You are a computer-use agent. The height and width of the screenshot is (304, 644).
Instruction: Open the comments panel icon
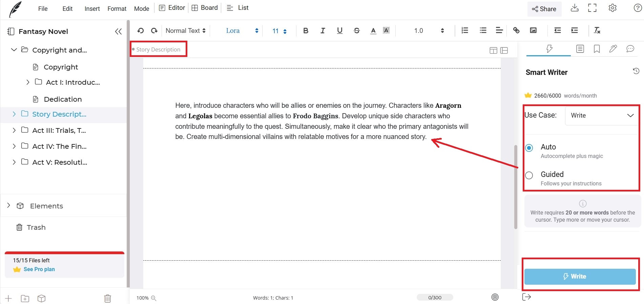630,49
